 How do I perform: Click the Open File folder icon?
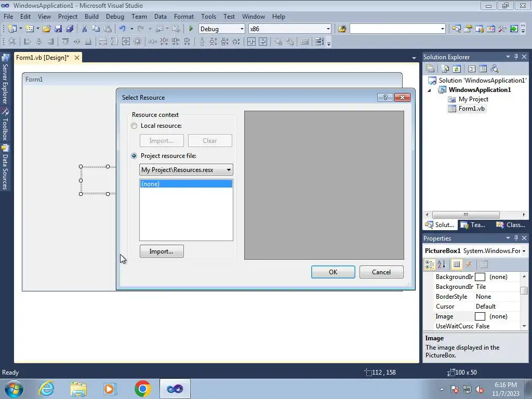(x=46, y=29)
